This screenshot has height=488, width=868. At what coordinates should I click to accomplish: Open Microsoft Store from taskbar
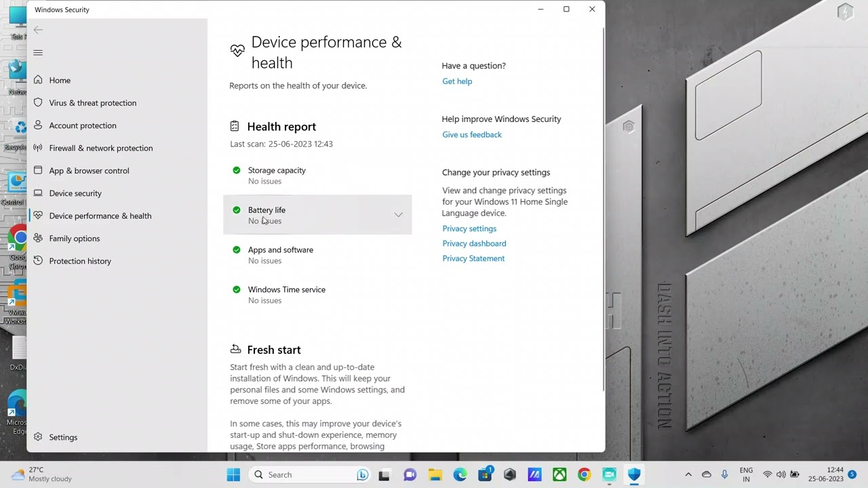(485, 474)
